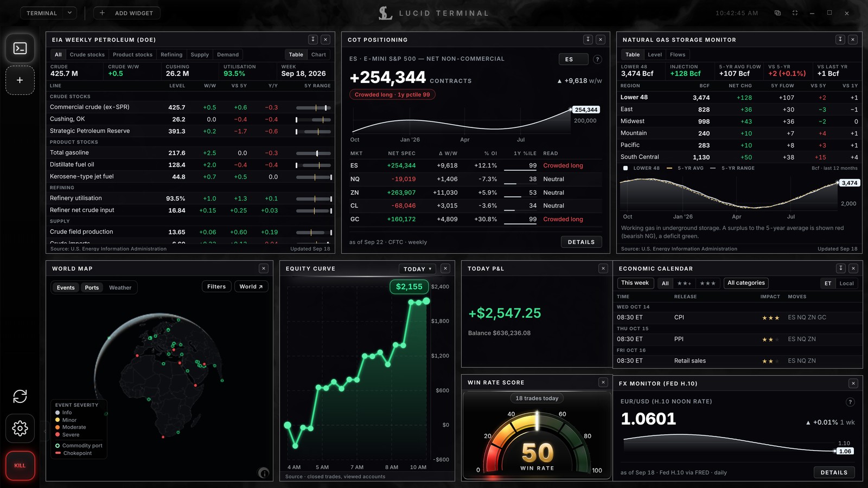Open the settings gear in the sidebar
The image size is (868, 488).
tap(20, 428)
